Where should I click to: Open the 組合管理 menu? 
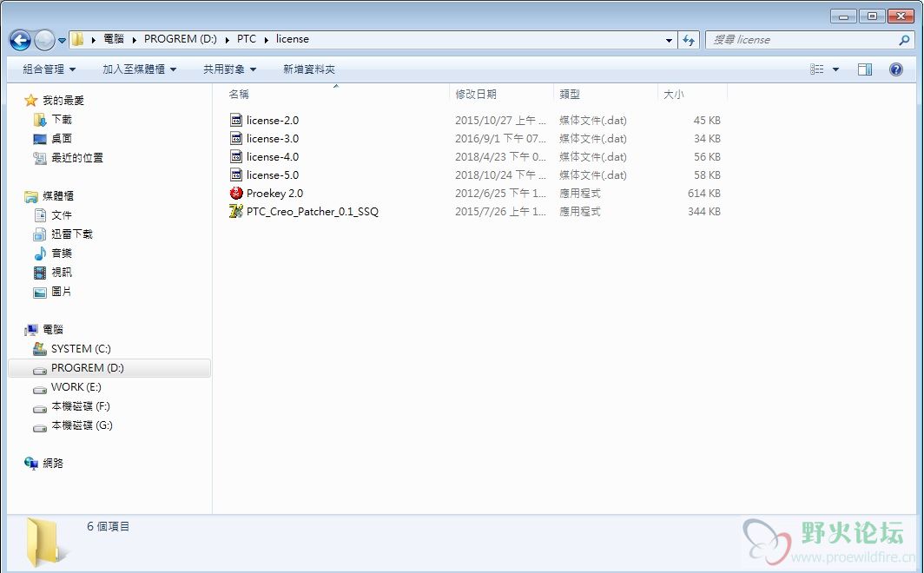point(49,69)
